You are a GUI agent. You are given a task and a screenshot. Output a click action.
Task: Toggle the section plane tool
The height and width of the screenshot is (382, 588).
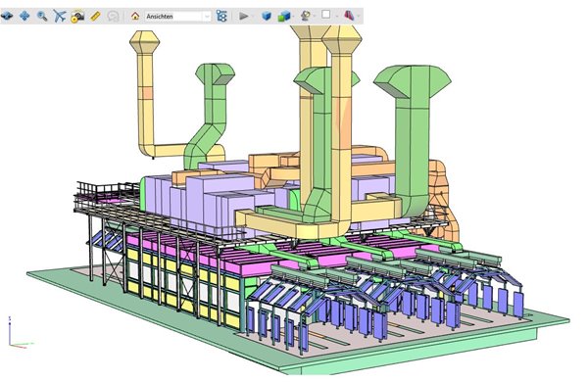click(349, 16)
